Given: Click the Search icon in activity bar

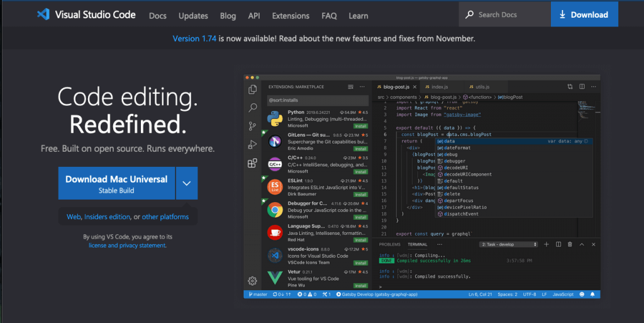Looking at the screenshot, I should point(253,108).
